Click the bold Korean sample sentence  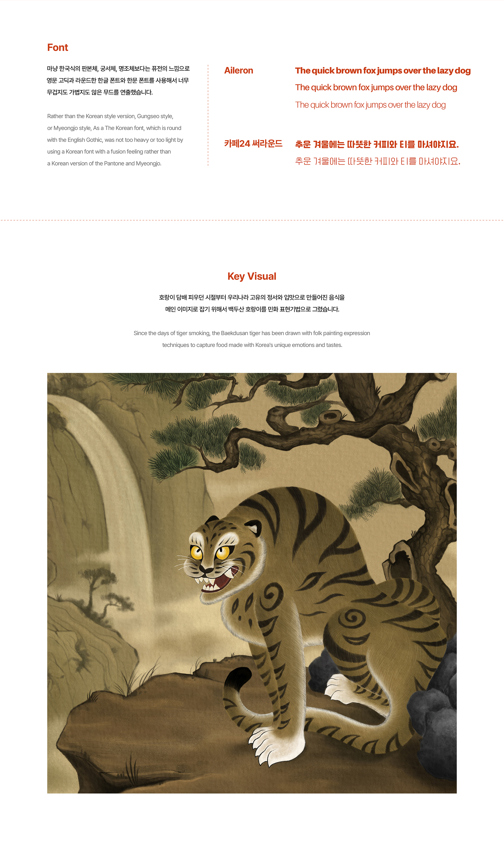(377, 144)
